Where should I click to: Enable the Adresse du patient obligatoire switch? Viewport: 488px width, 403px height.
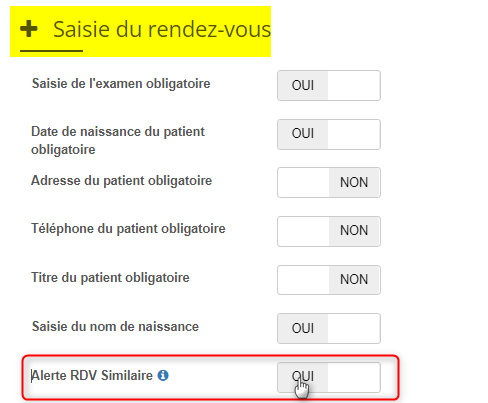point(329,182)
